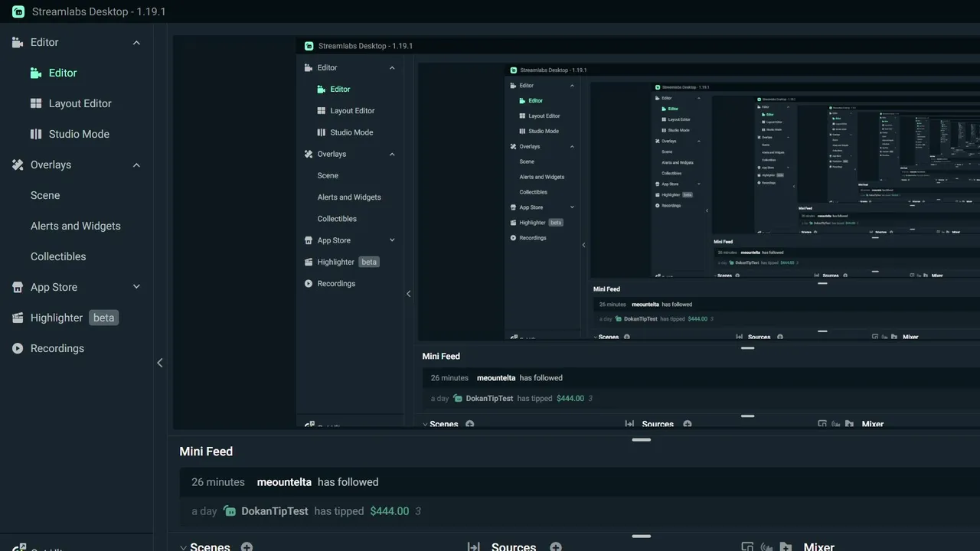The height and width of the screenshot is (551, 980).
Task: Click the arrow-bar icon left of the Sources label
Action: 474,547
